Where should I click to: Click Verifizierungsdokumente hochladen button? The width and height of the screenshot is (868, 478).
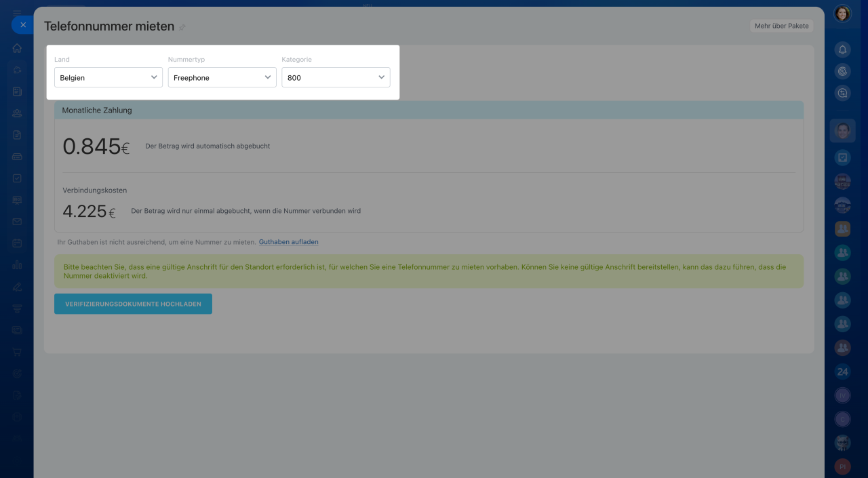pyautogui.click(x=133, y=304)
